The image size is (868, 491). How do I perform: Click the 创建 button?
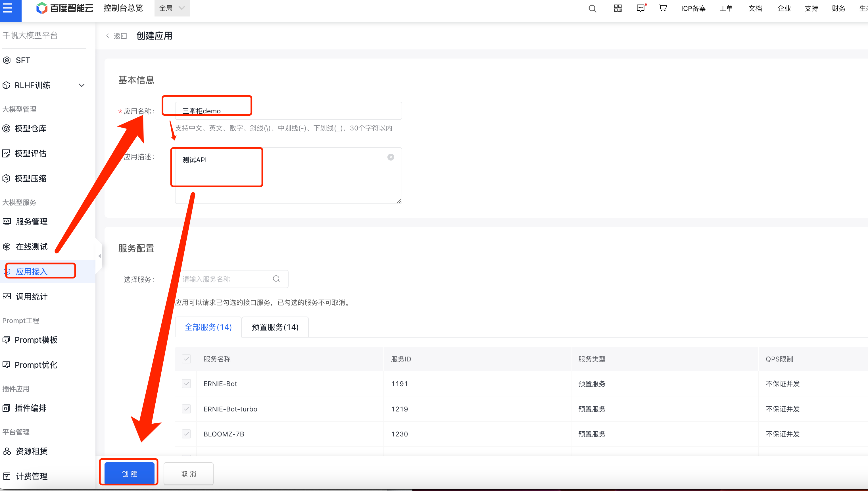tap(130, 474)
